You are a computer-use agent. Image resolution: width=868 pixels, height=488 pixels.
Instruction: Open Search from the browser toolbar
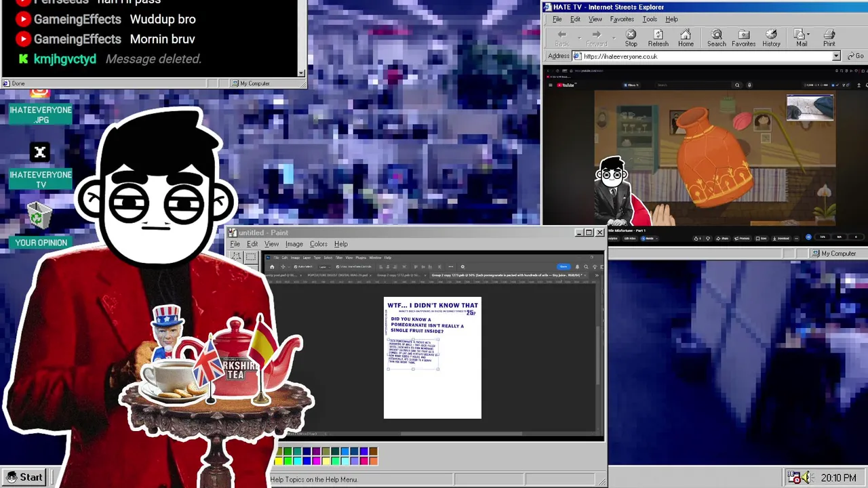coord(716,38)
